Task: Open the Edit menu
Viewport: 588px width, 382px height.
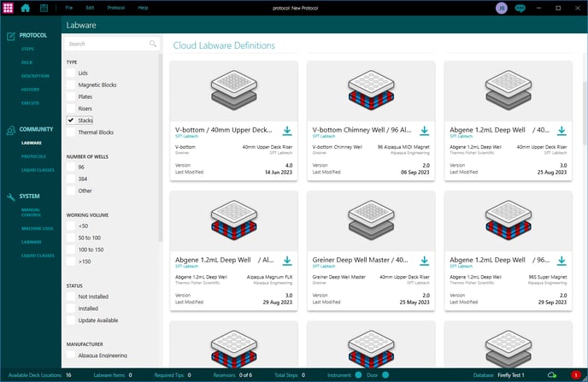Action: coord(90,8)
